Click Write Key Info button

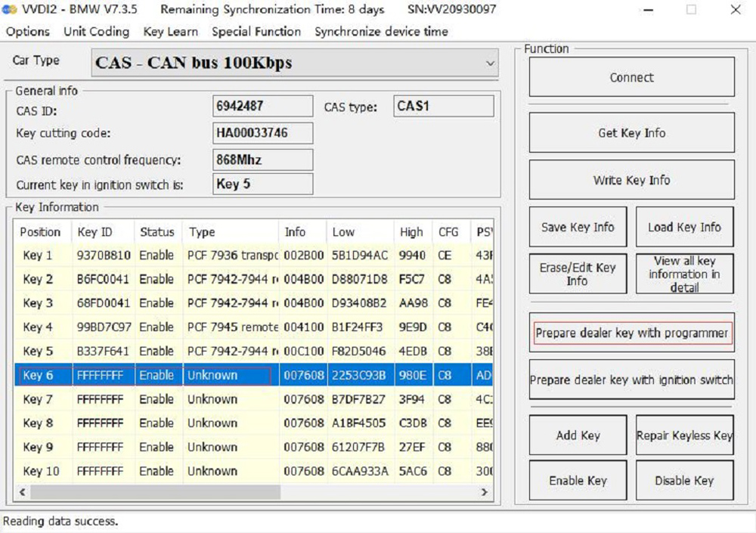[x=631, y=180]
